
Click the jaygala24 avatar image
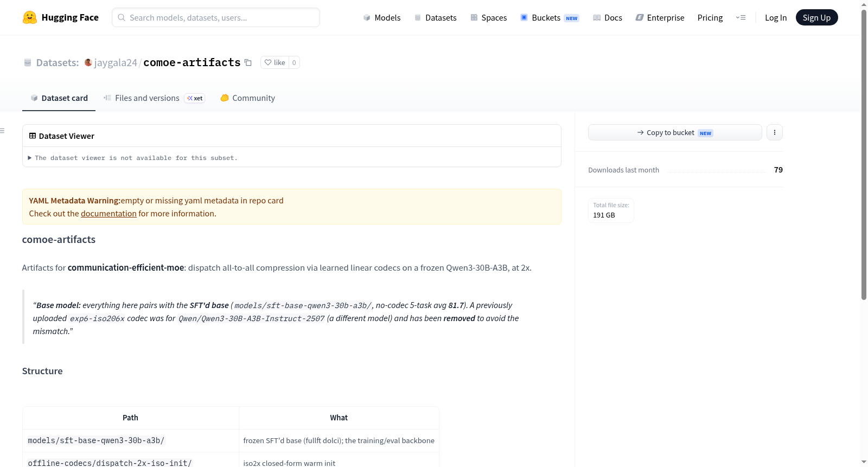point(88,62)
